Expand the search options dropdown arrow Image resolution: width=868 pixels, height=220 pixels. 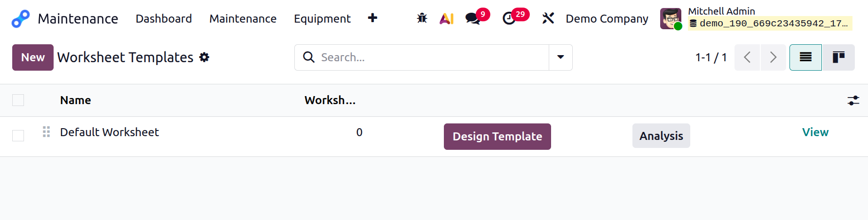point(560,57)
